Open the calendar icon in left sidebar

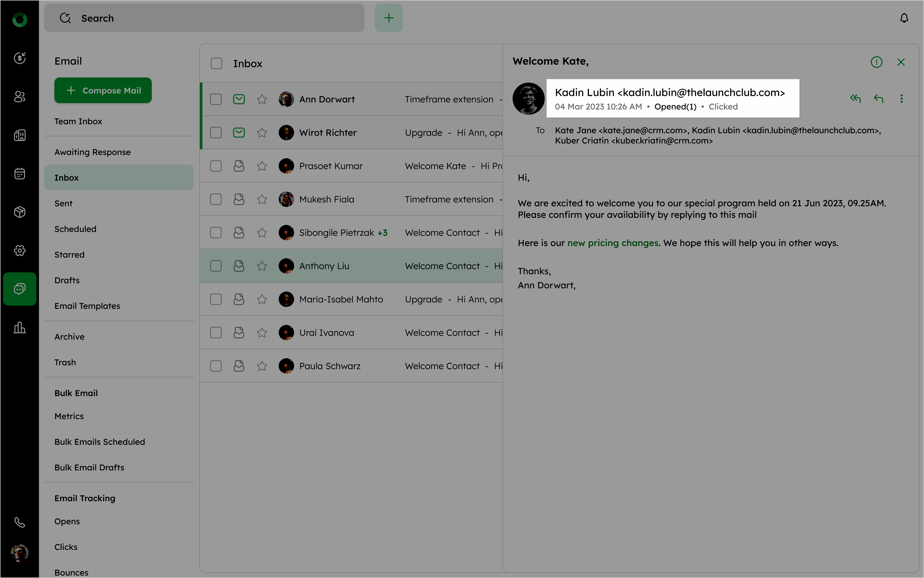click(x=19, y=174)
